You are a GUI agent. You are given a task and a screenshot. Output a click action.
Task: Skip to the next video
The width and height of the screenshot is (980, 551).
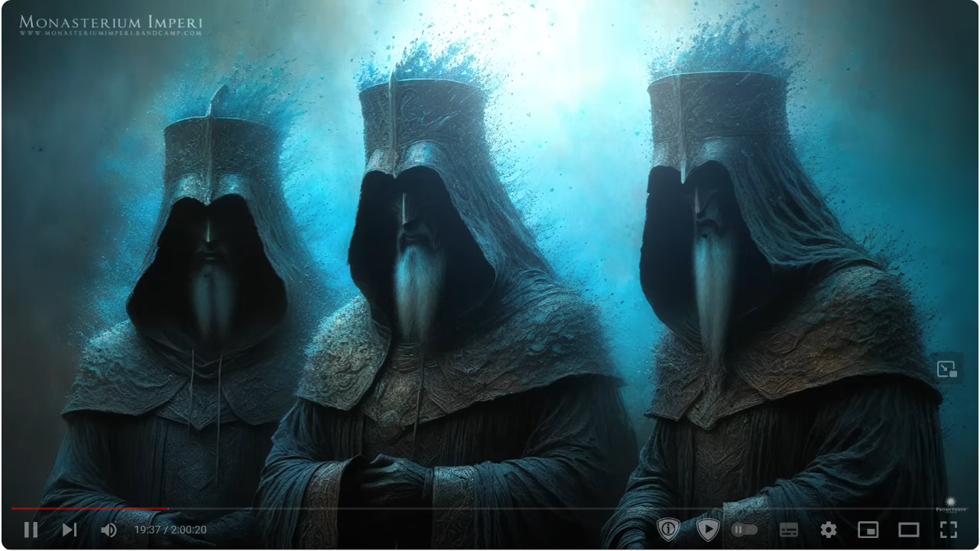[70, 530]
